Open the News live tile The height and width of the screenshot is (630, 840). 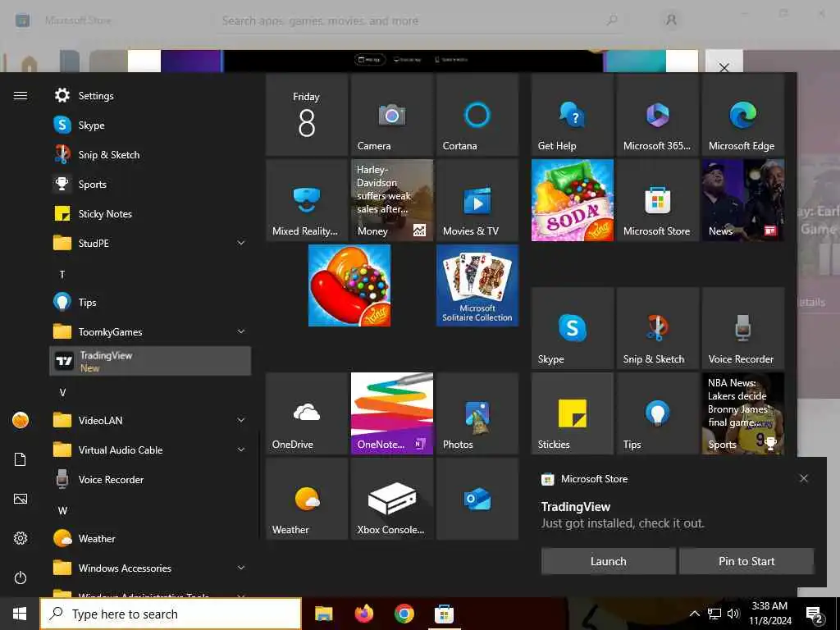pos(742,200)
